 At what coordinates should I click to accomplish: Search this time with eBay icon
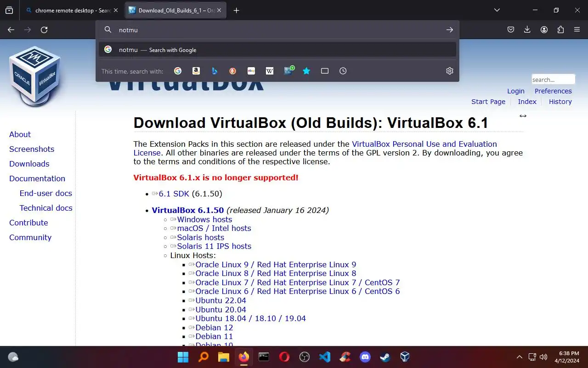point(251,71)
